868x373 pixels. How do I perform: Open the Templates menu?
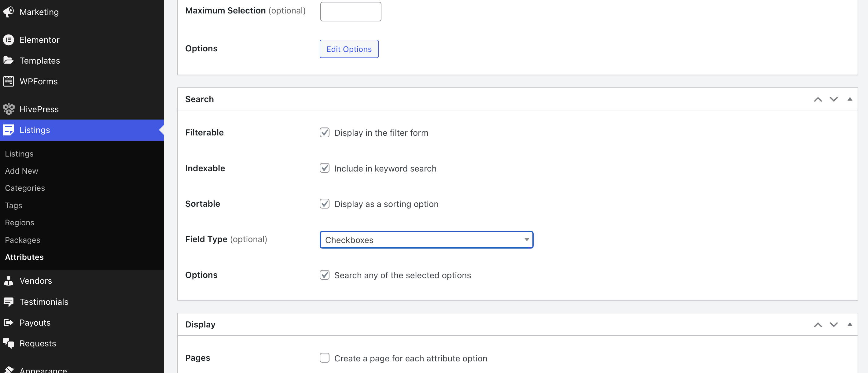[x=40, y=61]
